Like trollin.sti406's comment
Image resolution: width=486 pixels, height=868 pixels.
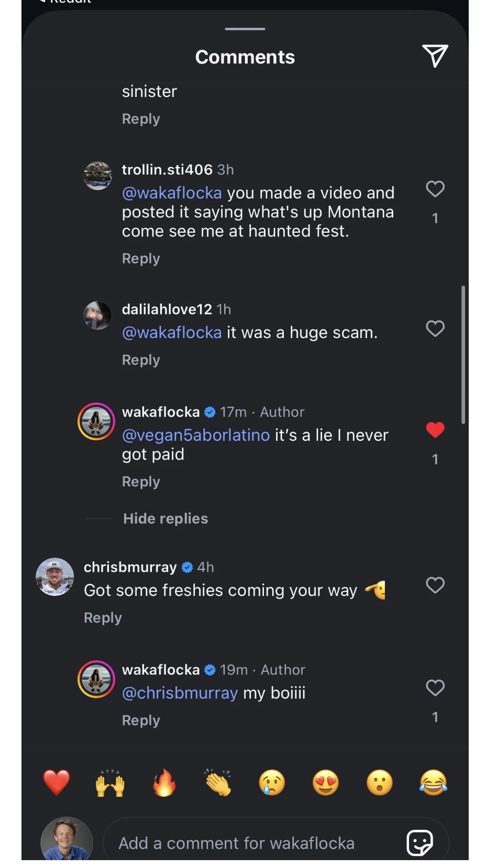point(435,189)
